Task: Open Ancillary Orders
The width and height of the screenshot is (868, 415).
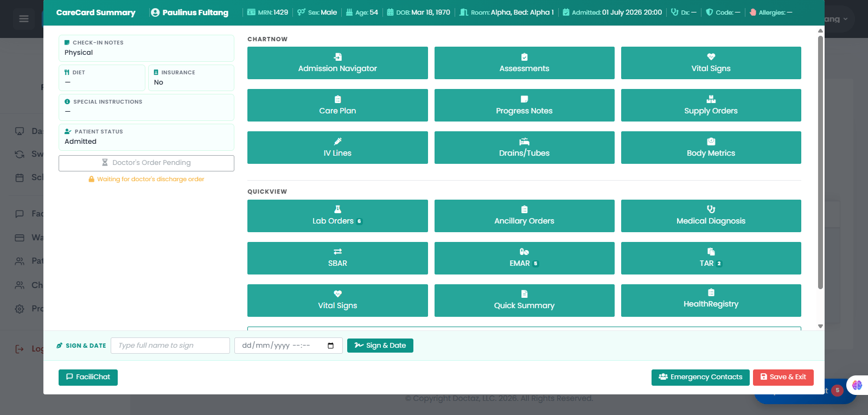Action: [x=524, y=216]
